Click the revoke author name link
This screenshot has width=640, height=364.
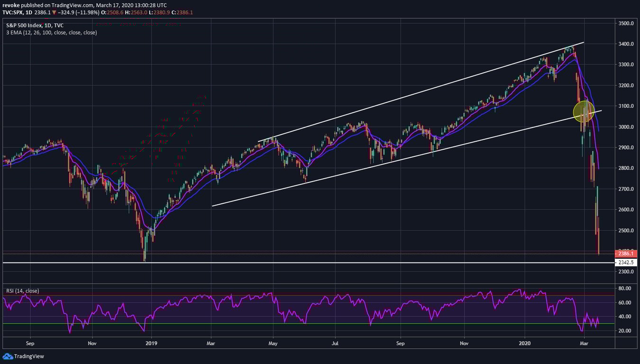(11, 5)
